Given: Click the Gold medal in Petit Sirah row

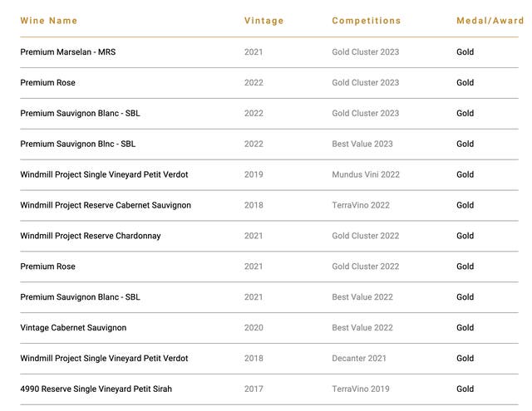Looking at the screenshot, I should coord(465,389).
